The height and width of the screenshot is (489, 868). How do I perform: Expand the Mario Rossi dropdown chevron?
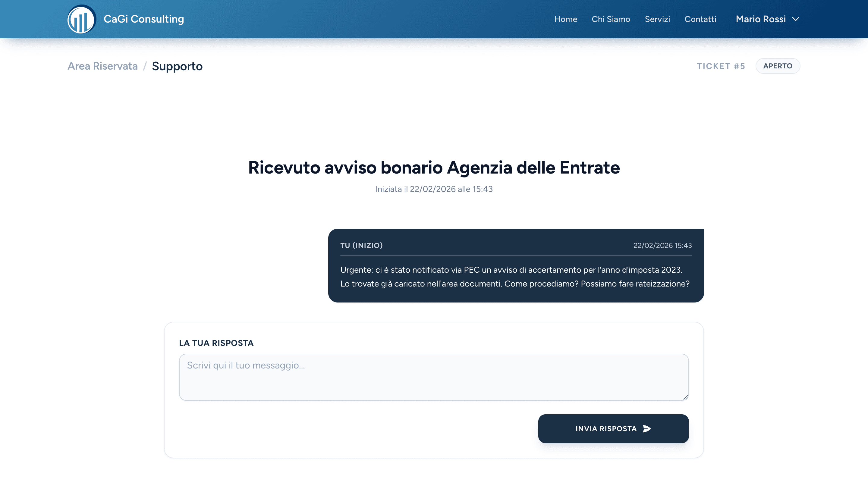click(796, 19)
